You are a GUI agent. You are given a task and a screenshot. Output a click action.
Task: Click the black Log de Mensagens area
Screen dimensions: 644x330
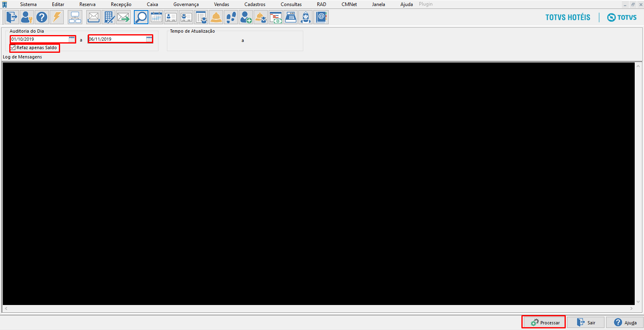[319, 183]
